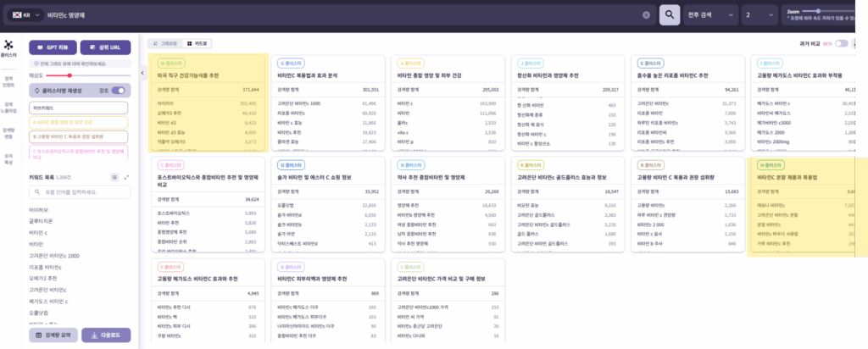The image size is (868, 349).
Task: Clear the search field with X icon
Action: click(646, 15)
